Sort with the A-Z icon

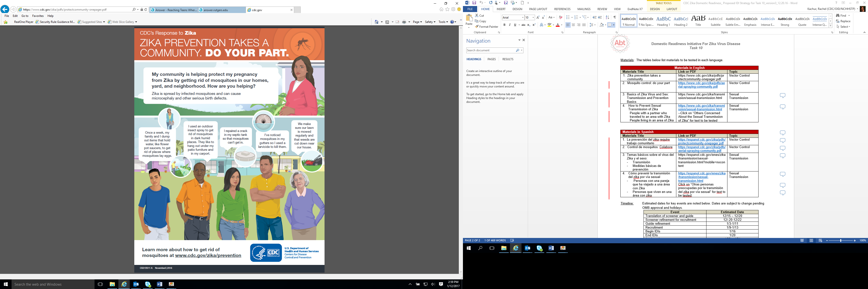pos(607,18)
